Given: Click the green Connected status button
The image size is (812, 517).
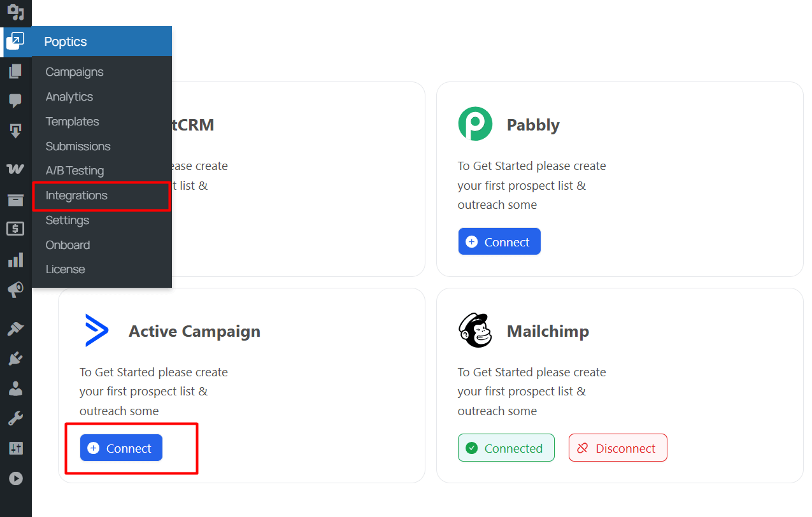Looking at the screenshot, I should pyautogui.click(x=506, y=448).
